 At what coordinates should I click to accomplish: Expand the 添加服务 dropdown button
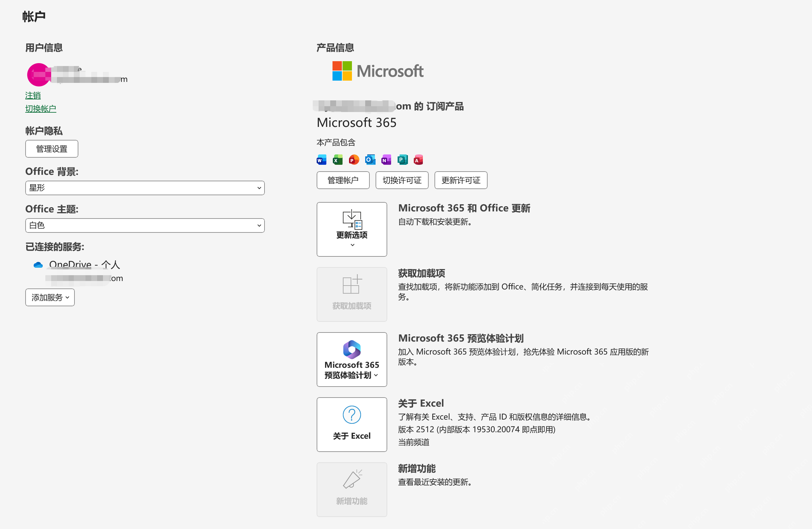coord(50,298)
